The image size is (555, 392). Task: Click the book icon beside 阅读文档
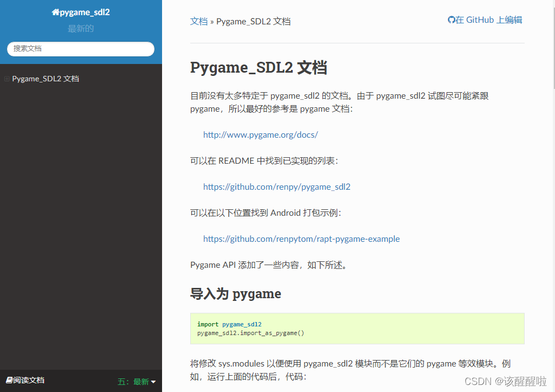coord(9,380)
